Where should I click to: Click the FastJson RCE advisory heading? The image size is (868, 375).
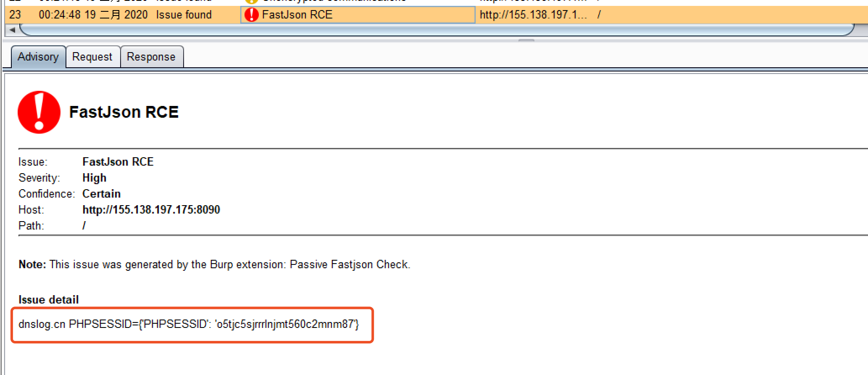pyautogui.click(x=124, y=112)
